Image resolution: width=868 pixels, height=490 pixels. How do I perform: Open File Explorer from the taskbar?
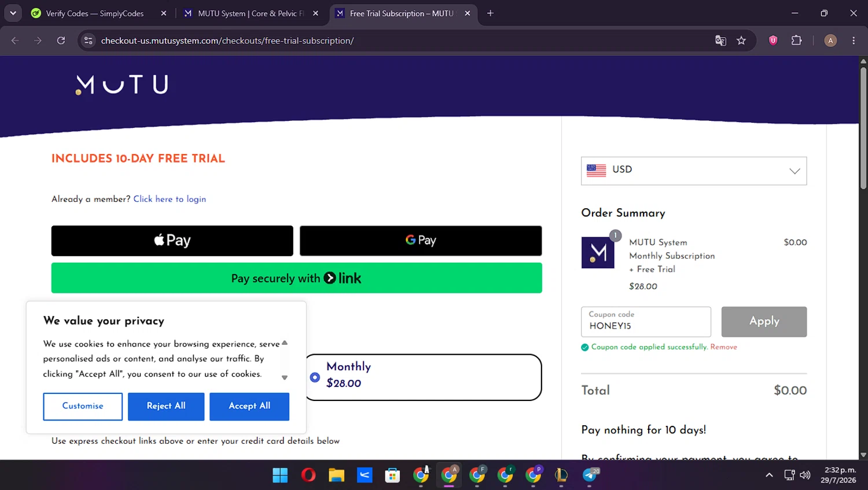click(336, 475)
